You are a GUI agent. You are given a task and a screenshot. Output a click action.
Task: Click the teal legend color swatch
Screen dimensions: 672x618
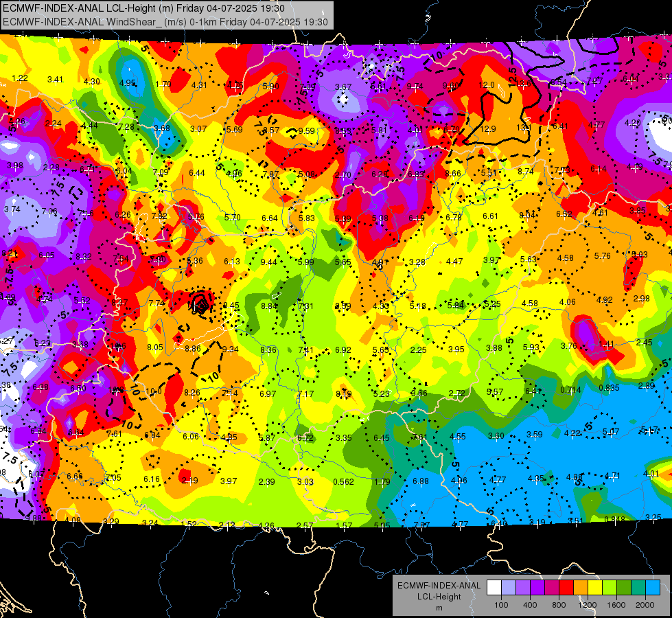(x=638, y=588)
